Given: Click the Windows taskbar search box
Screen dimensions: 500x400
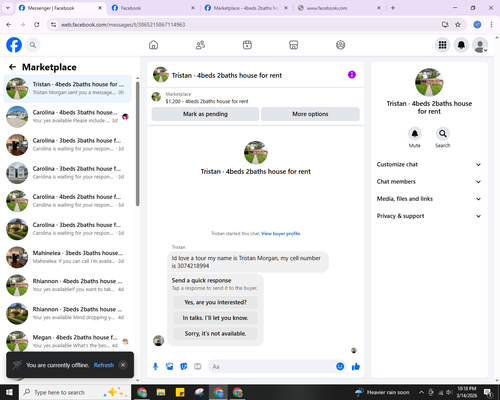Looking at the screenshot, I should [75, 392].
